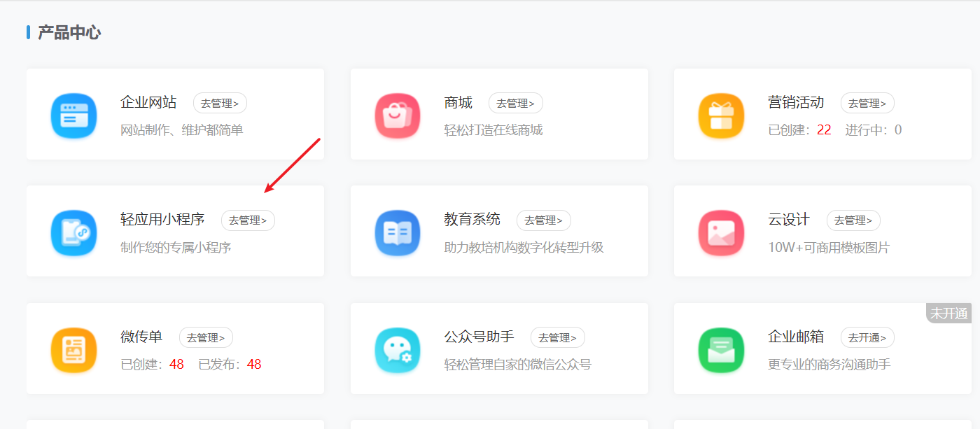Click 去管理 beside 云设计
Image resolution: width=980 pixels, height=429 pixels.
(x=853, y=219)
